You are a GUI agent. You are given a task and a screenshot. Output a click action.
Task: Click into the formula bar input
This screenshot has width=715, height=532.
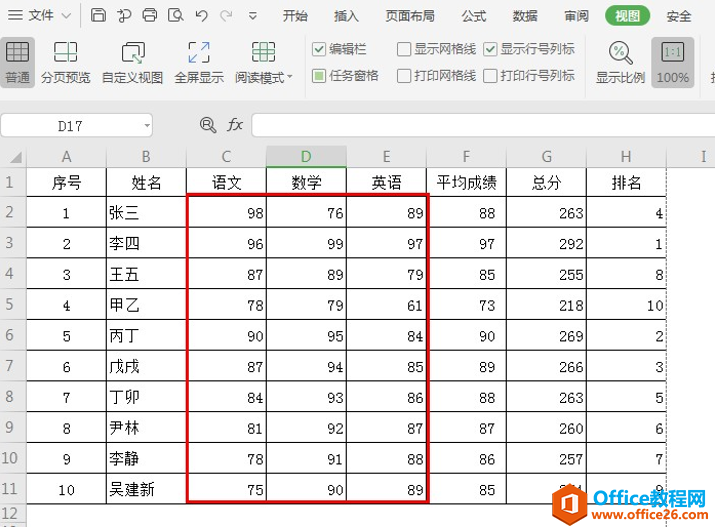tap(483, 125)
